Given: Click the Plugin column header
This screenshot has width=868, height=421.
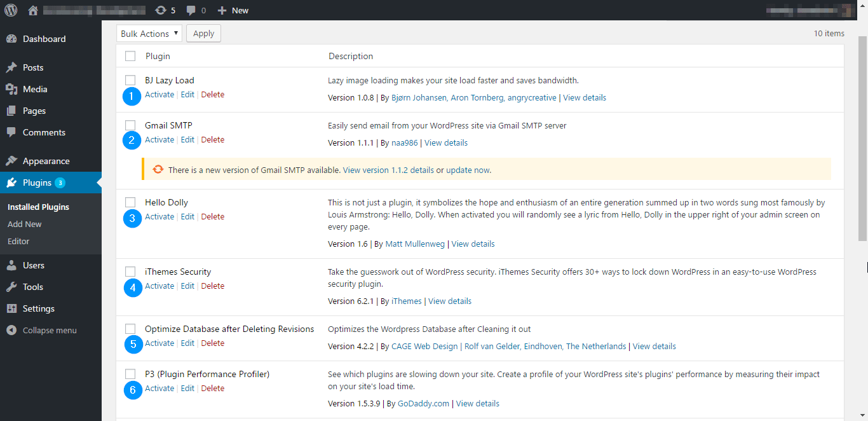Looking at the screenshot, I should pyautogui.click(x=158, y=56).
